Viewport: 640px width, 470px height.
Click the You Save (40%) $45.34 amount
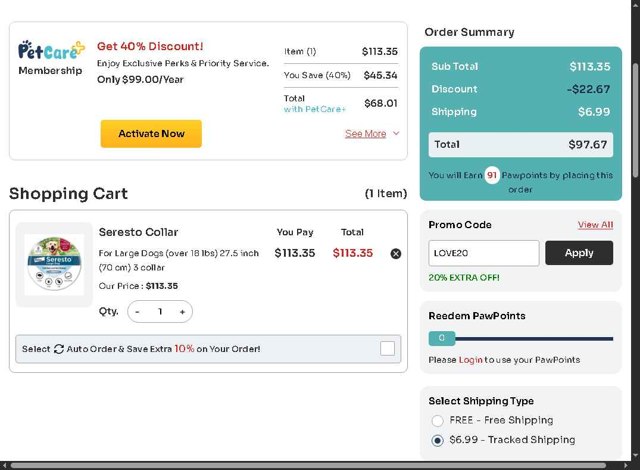[380, 75]
